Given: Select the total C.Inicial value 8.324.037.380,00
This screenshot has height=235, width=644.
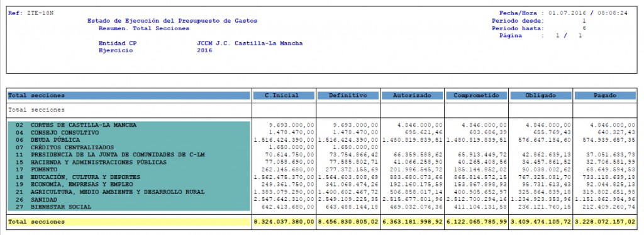Looking at the screenshot, I should tap(284, 222).
